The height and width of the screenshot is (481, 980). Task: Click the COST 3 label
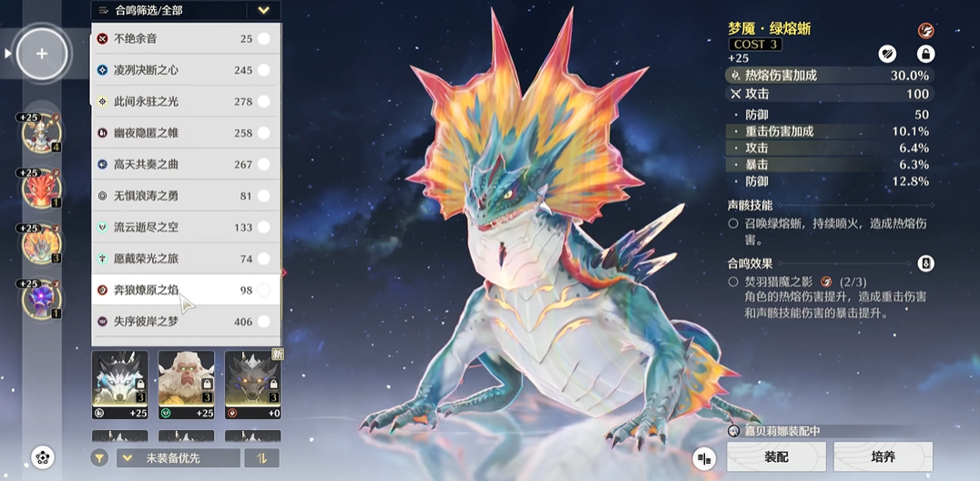tap(755, 45)
